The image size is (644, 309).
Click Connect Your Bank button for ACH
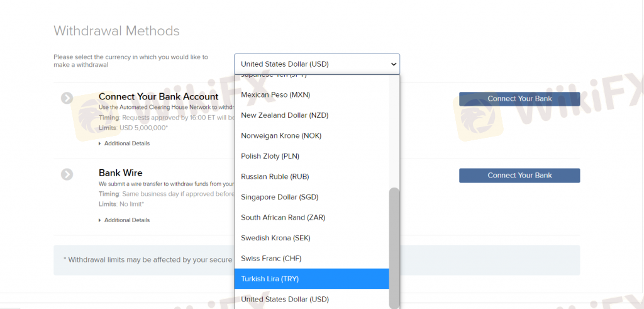[519, 99]
